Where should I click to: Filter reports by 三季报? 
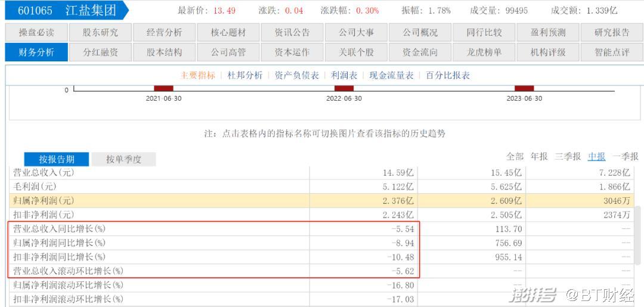(x=568, y=157)
